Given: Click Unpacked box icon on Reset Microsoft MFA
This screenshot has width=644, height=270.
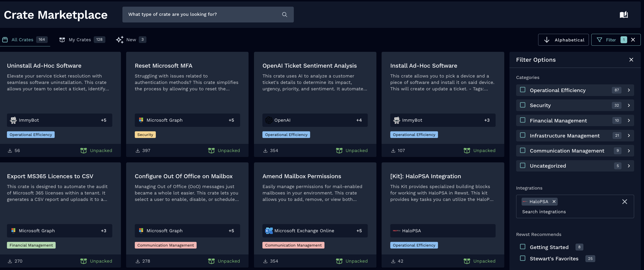Looking at the screenshot, I should (211, 151).
